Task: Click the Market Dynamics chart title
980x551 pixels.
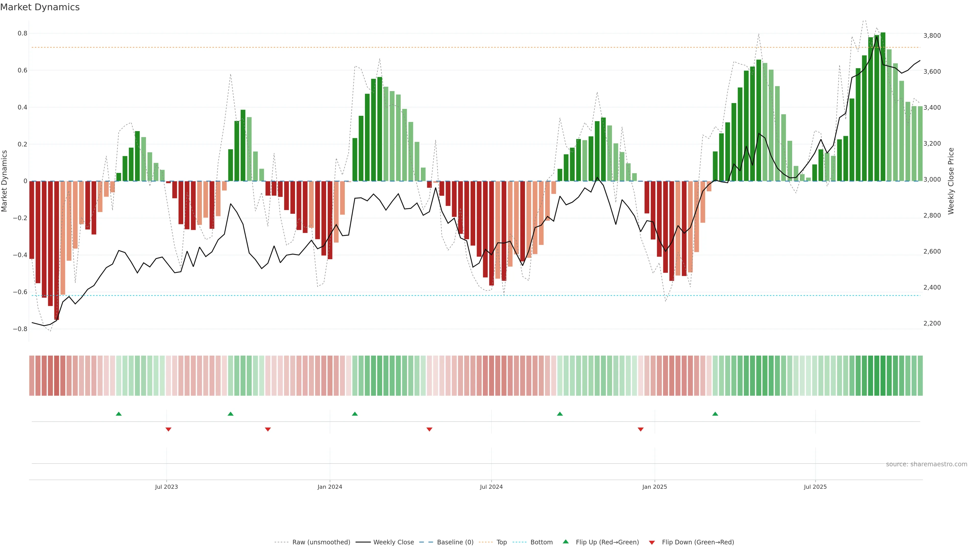Action: (40, 7)
